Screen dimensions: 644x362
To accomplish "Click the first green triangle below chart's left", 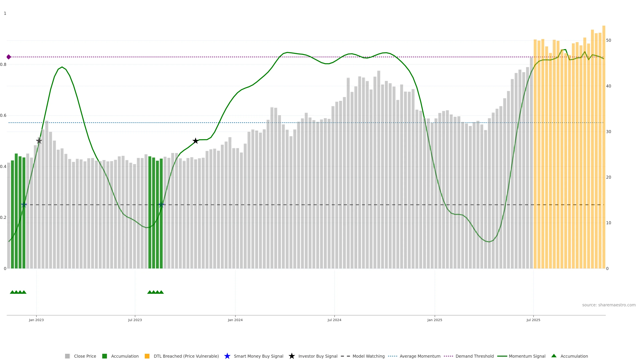I will coord(12,292).
